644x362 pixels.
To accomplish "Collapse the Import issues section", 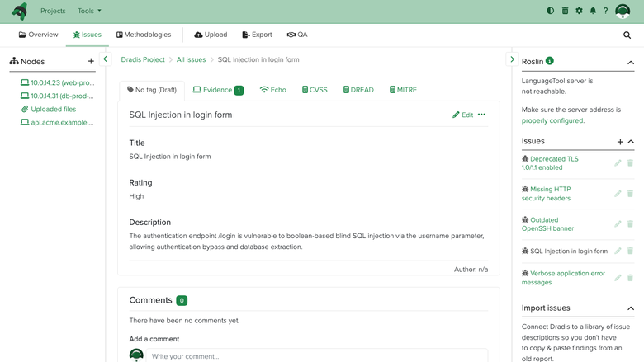I will click(631, 308).
